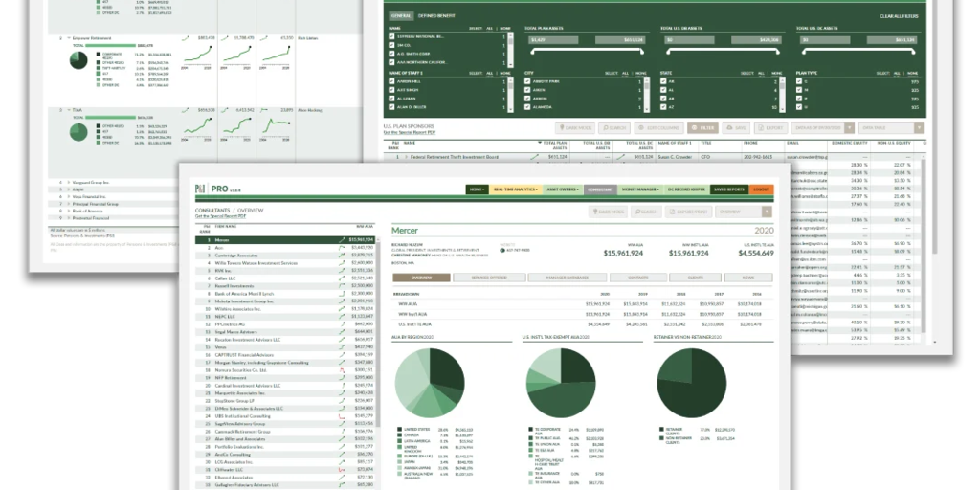Click the Logout button
980x490 pixels.
(761, 189)
